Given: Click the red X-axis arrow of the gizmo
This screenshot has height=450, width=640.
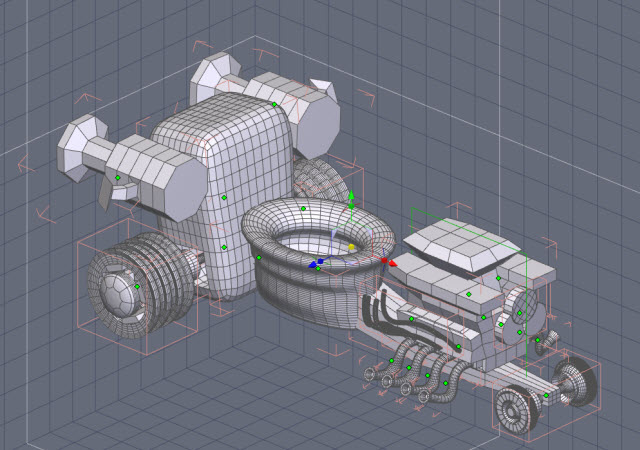Looking at the screenshot, I should pyautogui.click(x=393, y=264).
